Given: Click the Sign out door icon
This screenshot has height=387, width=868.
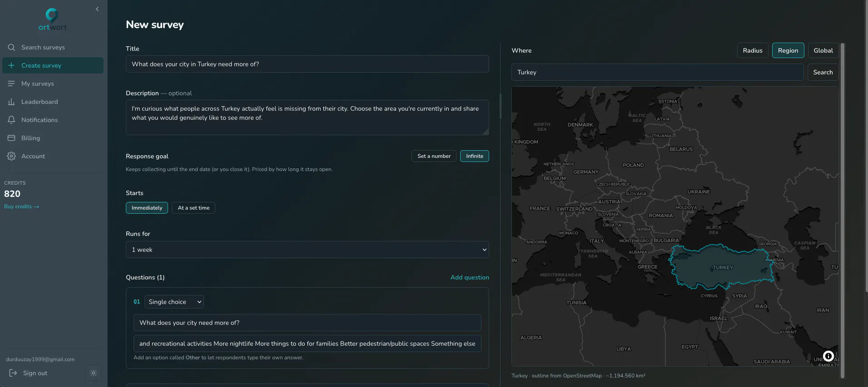Looking at the screenshot, I should (x=13, y=373).
